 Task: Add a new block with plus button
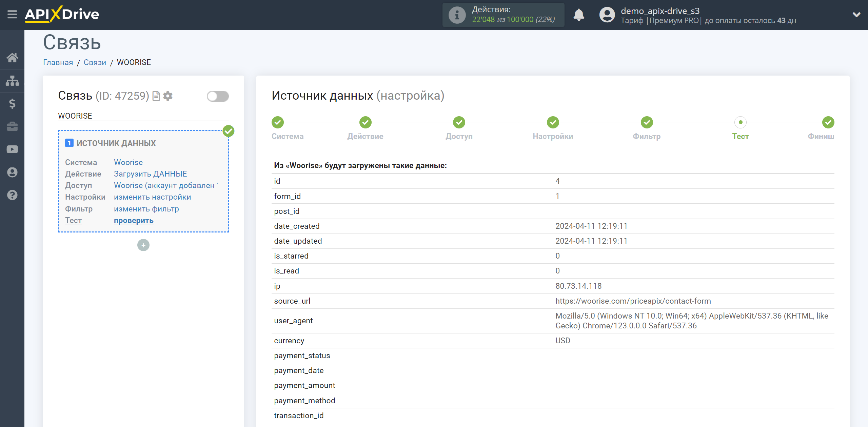pyautogui.click(x=143, y=245)
